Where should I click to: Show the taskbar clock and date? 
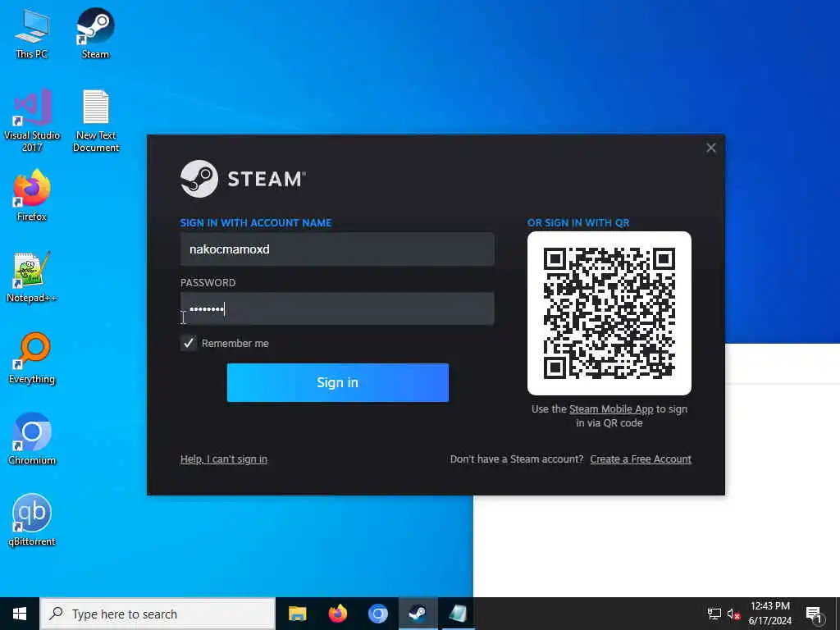click(x=769, y=614)
